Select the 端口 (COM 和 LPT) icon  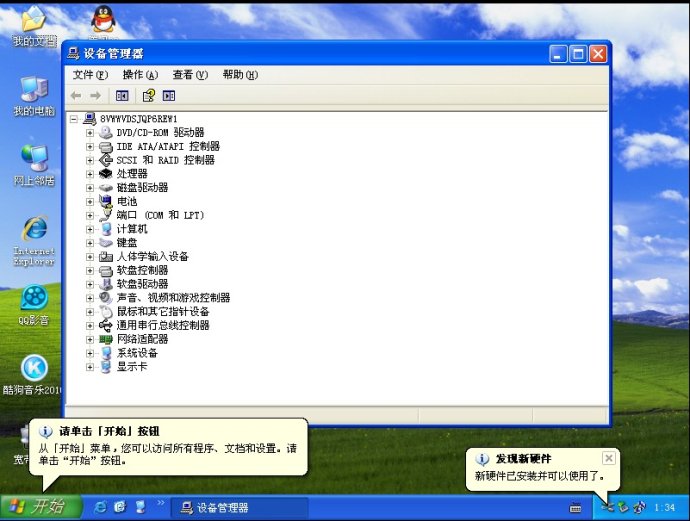coord(106,215)
